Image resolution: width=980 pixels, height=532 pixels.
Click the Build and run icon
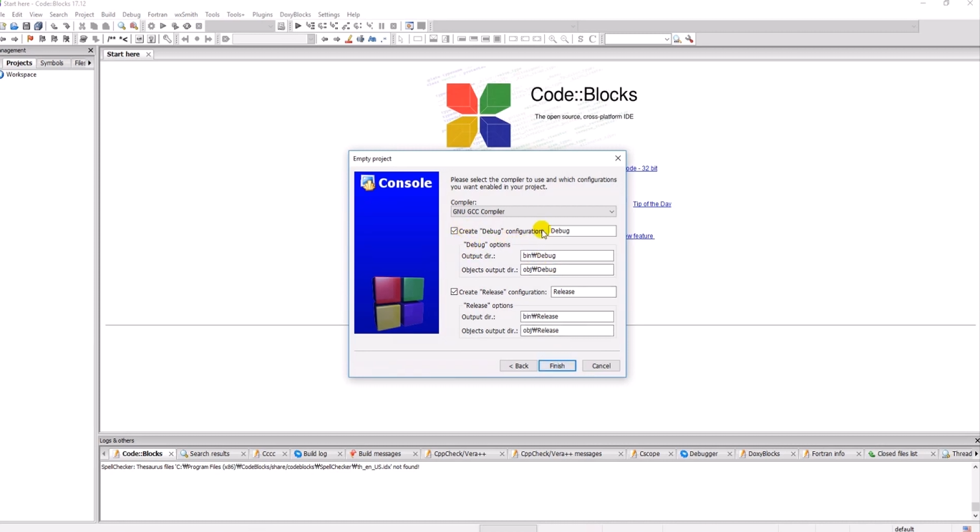[175, 26]
